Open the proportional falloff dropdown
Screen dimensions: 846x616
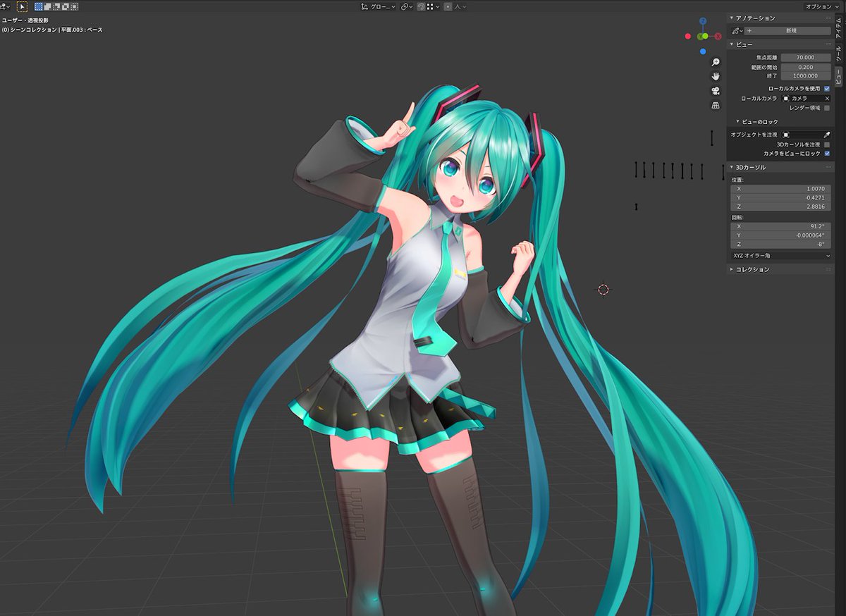460,6
